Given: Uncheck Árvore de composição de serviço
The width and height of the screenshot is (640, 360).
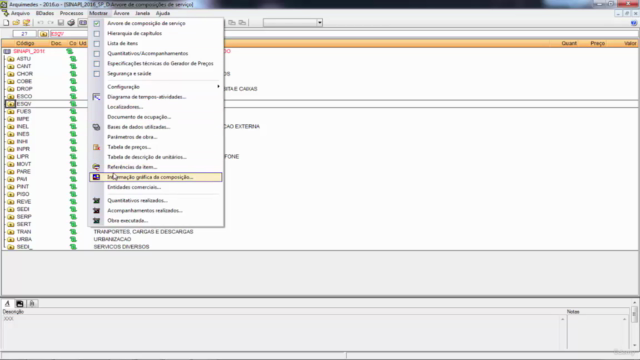Looking at the screenshot, I should coord(96,24).
